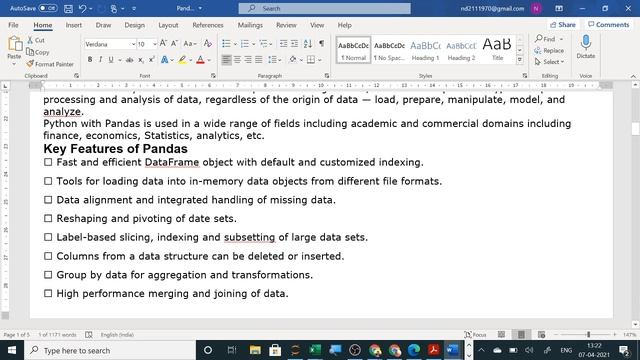Align text to the right
This screenshot has width=640, height=360.
coord(248,60)
